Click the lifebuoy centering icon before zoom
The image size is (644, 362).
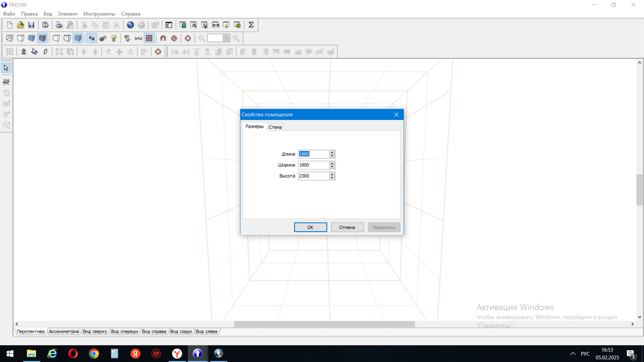[x=188, y=38]
